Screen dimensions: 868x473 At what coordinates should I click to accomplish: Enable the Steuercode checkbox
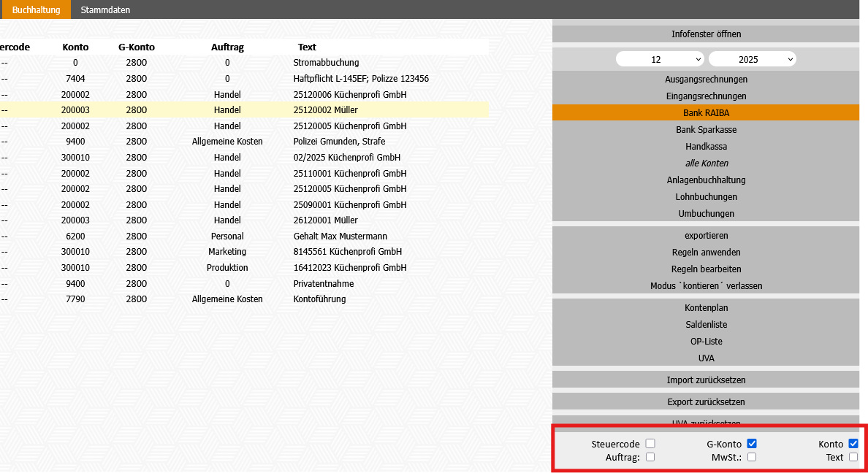coord(650,444)
